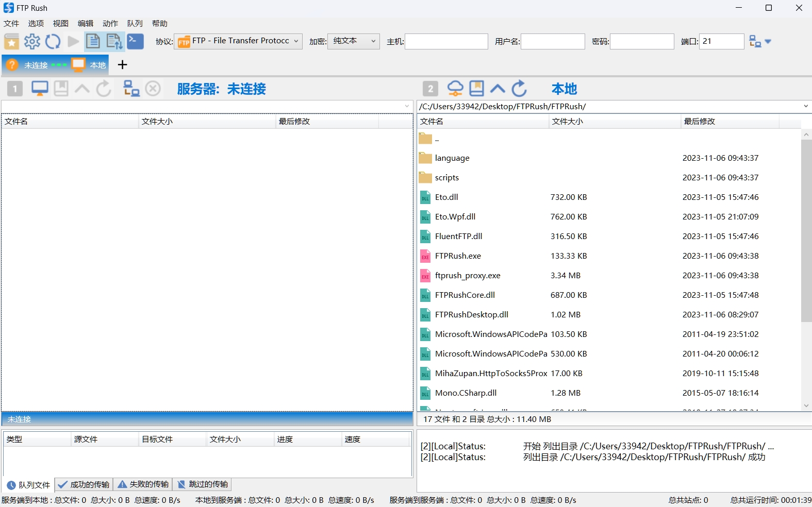Toggle the transfer queue document icon
Viewport: 812px width, 507px height.
(x=114, y=41)
